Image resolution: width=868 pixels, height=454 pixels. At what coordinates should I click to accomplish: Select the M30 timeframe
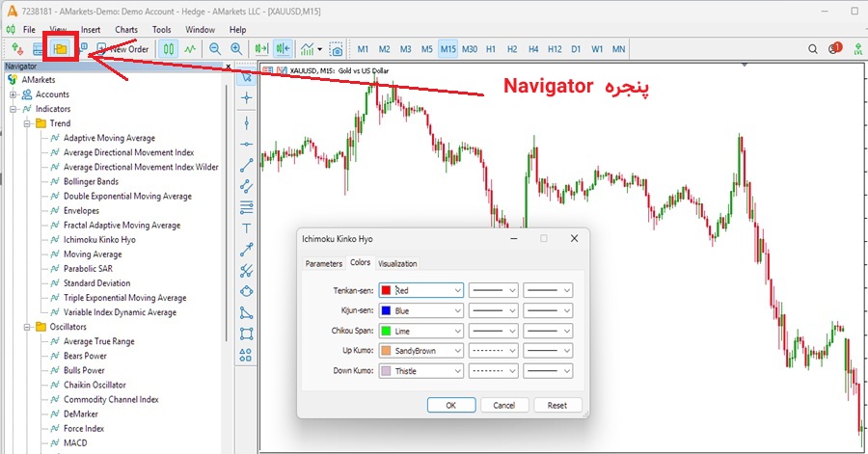coord(470,49)
